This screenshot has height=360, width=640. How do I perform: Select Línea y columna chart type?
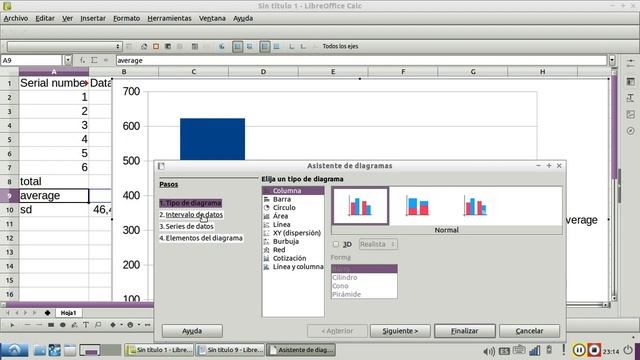click(298, 267)
